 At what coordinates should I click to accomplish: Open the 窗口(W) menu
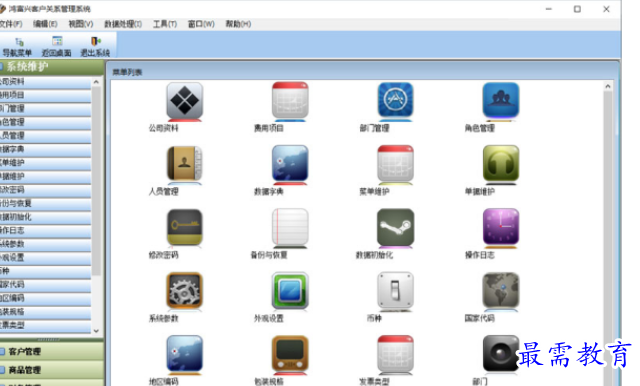point(201,24)
